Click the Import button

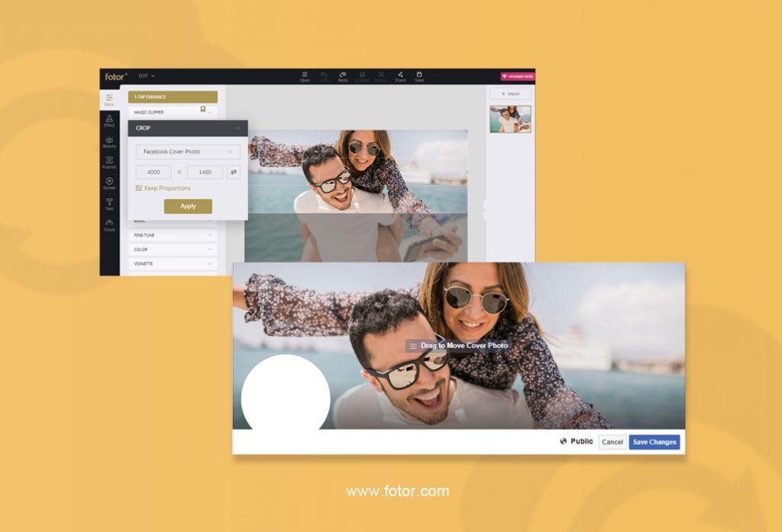[511, 94]
